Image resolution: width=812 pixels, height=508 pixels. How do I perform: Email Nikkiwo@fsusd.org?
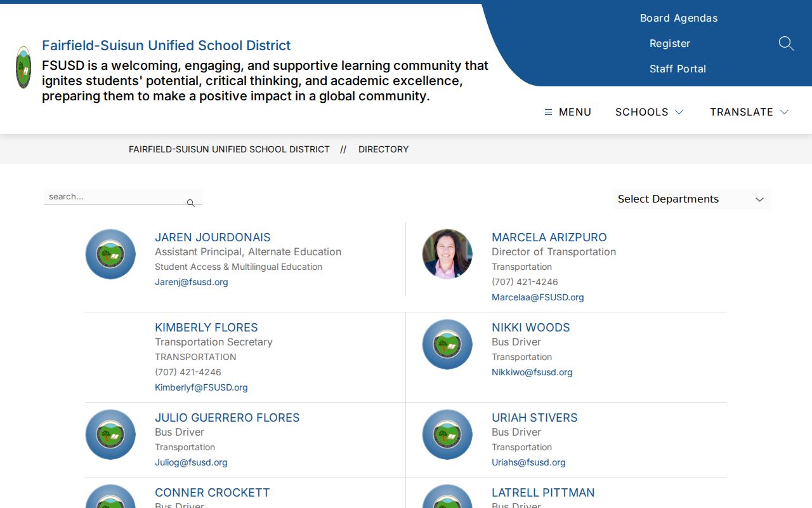pyautogui.click(x=532, y=372)
